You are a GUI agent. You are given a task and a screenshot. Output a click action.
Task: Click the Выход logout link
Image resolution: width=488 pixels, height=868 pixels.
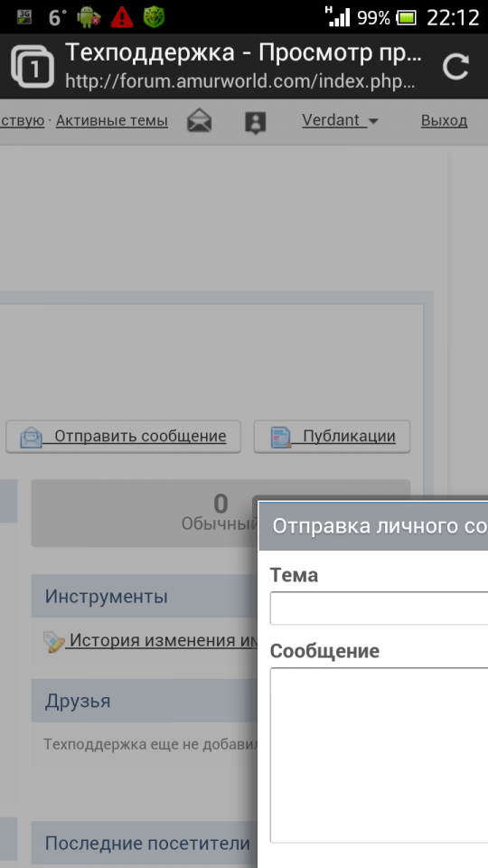pyautogui.click(x=444, y=120)
